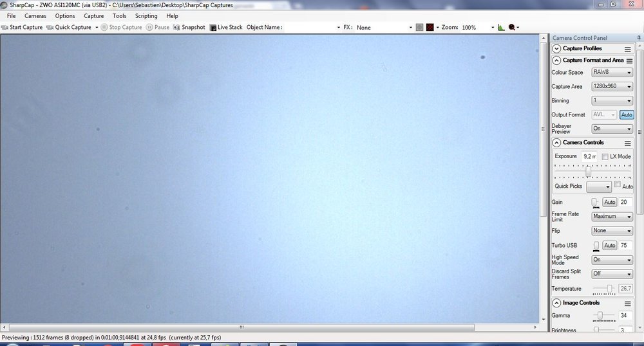Collapse the Camera Controls section
The image size is (644, 346).
(x=556, y=143)
